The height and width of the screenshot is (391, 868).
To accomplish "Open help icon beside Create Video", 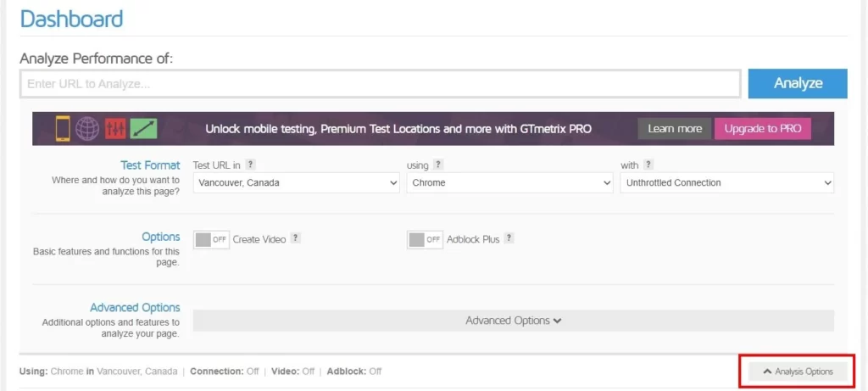I will tap(296, 238).
